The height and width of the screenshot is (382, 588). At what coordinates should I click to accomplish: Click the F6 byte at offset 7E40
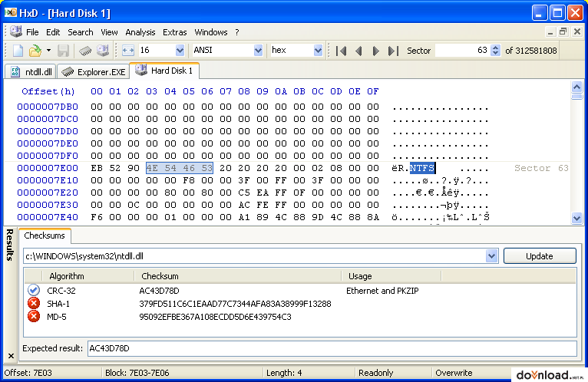click(x=97, y=217)
